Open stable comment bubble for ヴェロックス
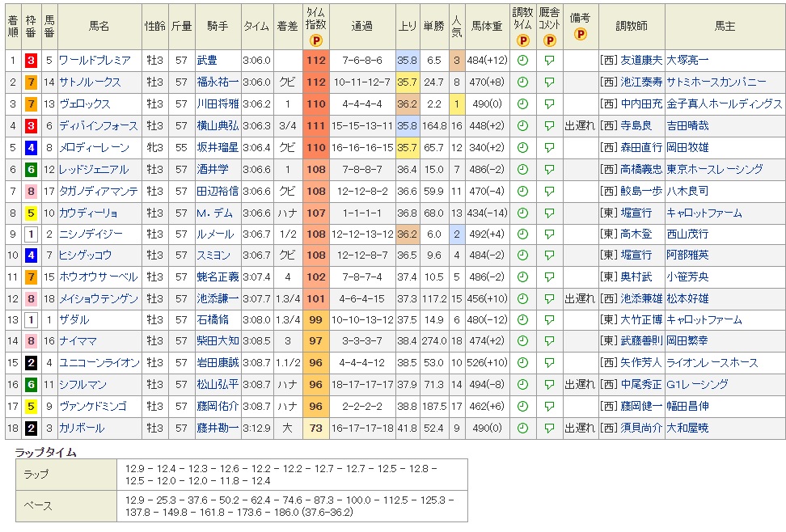Viewport: 786px width, 532px height. click(x=549, y=103)
